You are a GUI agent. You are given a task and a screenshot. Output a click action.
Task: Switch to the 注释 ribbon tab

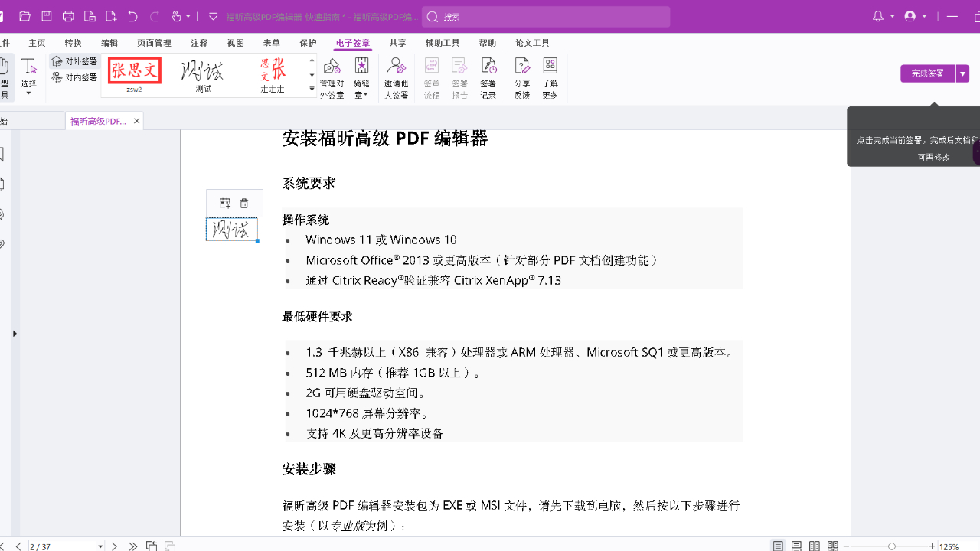199,43
